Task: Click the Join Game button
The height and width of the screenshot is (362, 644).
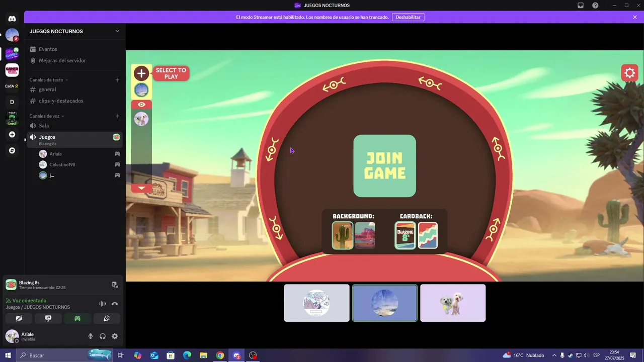Action: 385,166
